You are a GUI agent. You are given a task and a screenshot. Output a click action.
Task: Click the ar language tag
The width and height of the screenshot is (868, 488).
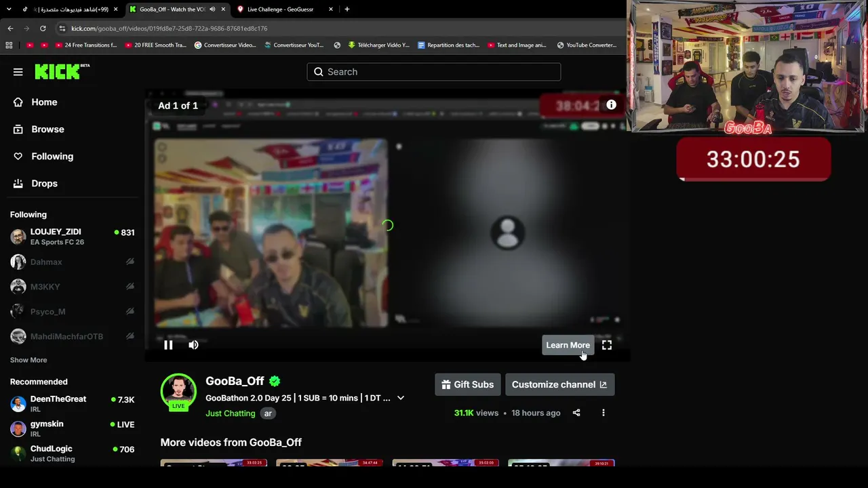268,413
